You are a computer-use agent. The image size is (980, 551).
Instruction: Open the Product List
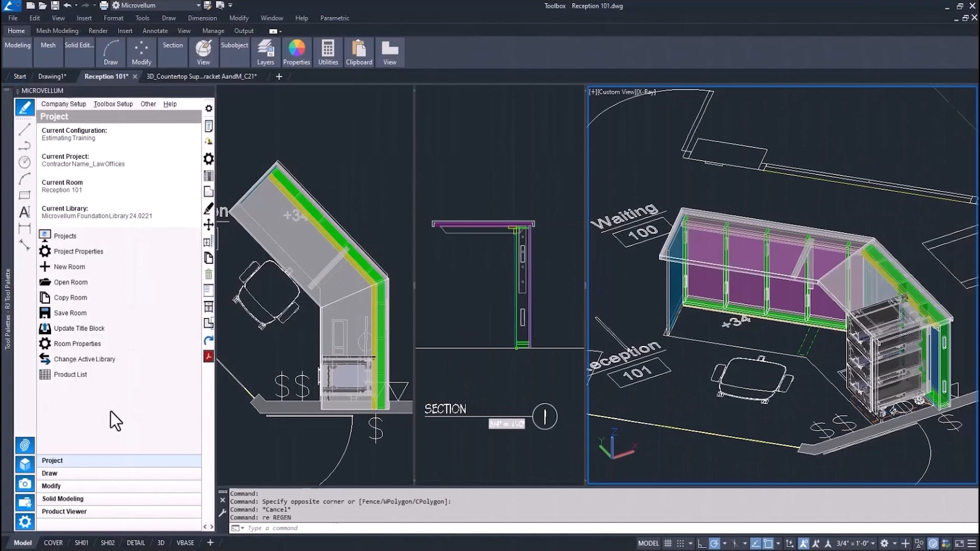pos(70,374)
